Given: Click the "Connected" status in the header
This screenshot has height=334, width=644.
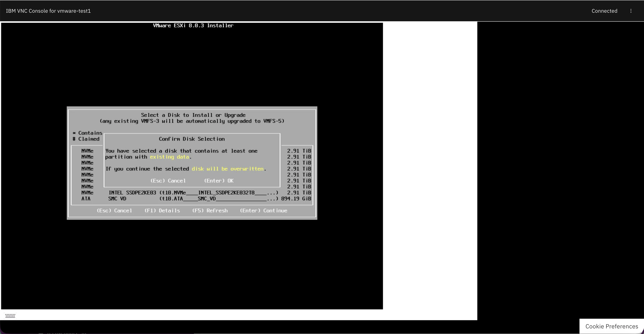Looking at the screenshot, I should (x=604, y=11).
